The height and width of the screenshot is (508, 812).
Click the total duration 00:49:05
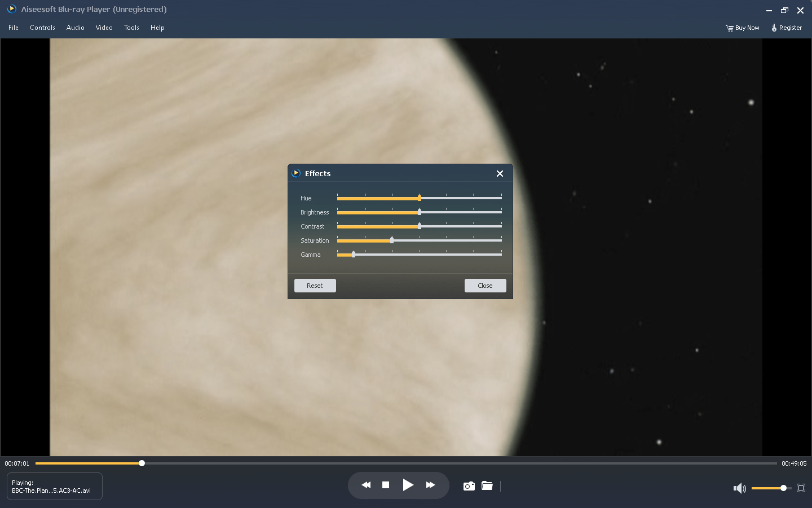[x=794, y=463]
